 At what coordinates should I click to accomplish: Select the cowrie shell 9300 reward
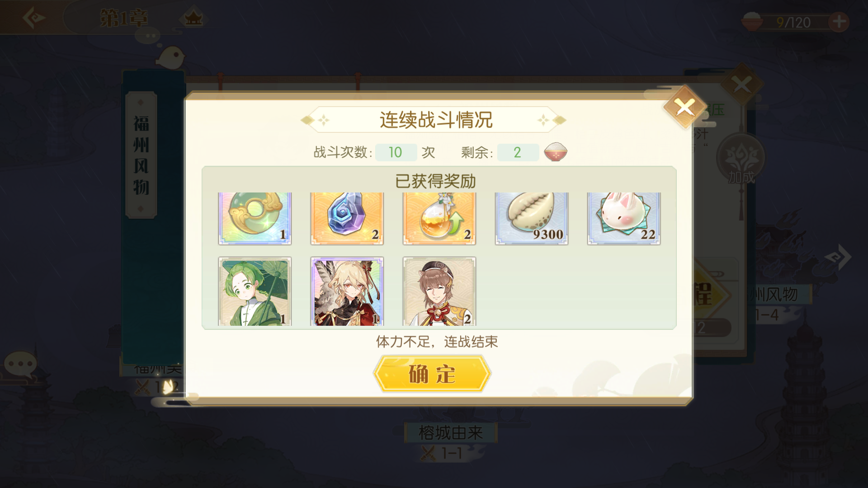point(532,219)
